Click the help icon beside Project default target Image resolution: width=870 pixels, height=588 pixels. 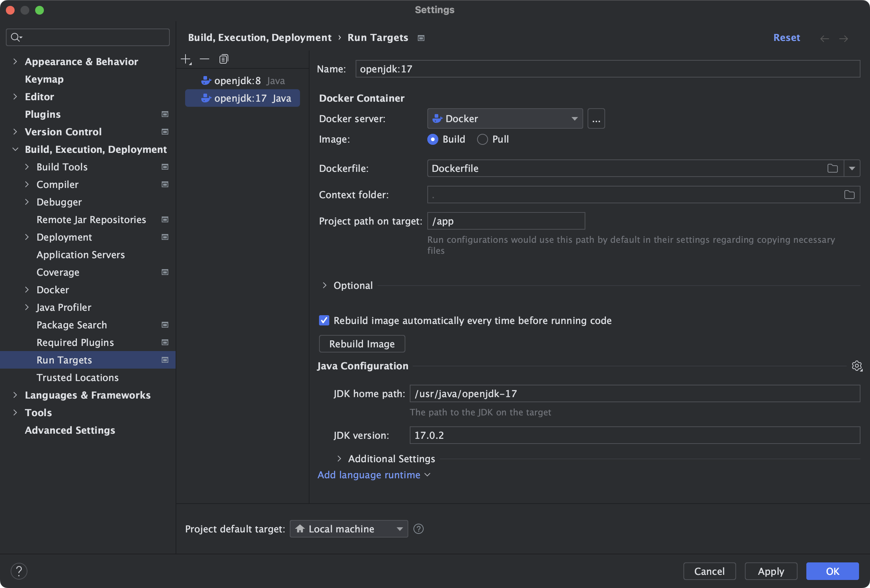tap(418, 529)
